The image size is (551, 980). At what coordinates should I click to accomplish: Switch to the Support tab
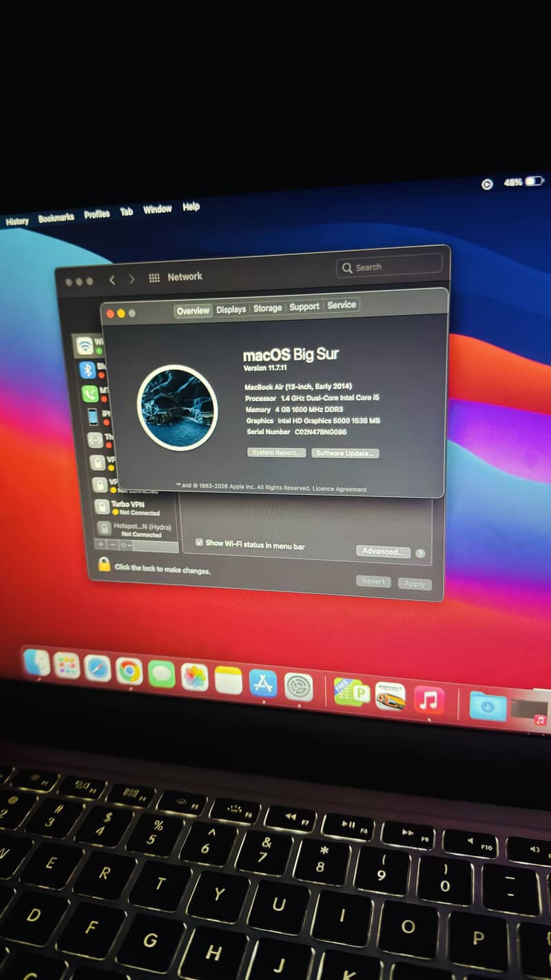304,307
